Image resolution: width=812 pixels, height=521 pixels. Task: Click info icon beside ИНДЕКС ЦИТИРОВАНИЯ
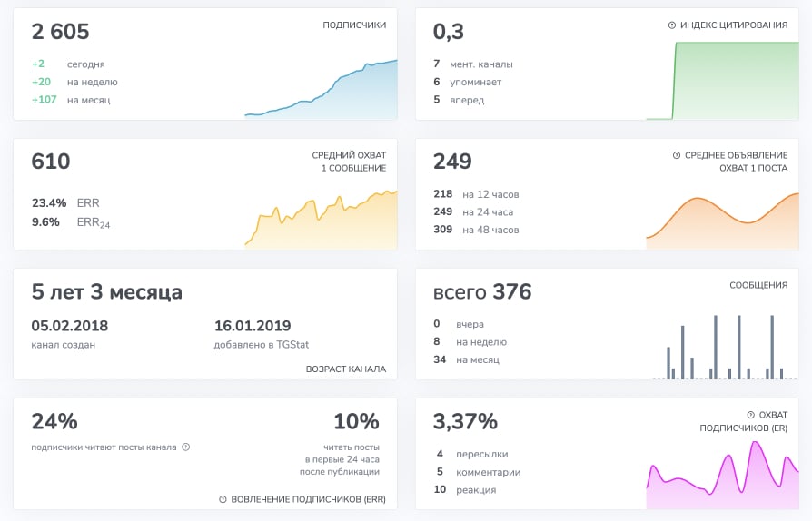click(x=671, y=25)
